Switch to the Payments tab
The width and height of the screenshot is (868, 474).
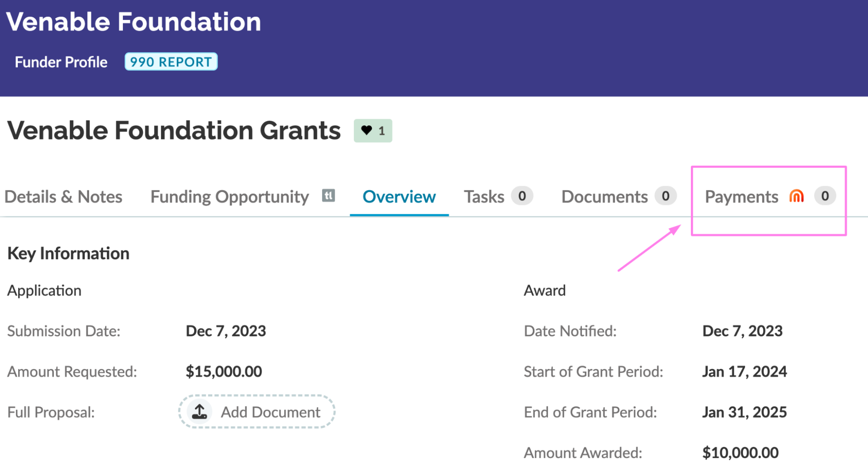click(741, 197)
